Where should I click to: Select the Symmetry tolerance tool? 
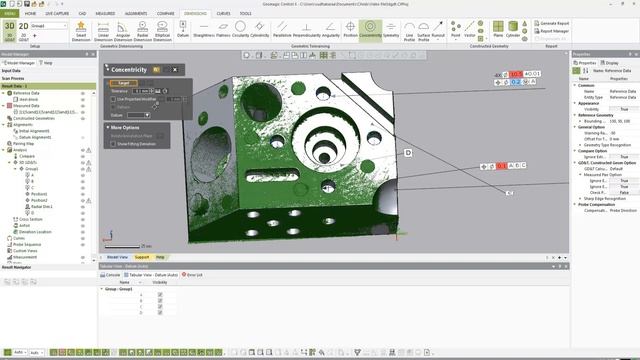(x=391, y=29)
